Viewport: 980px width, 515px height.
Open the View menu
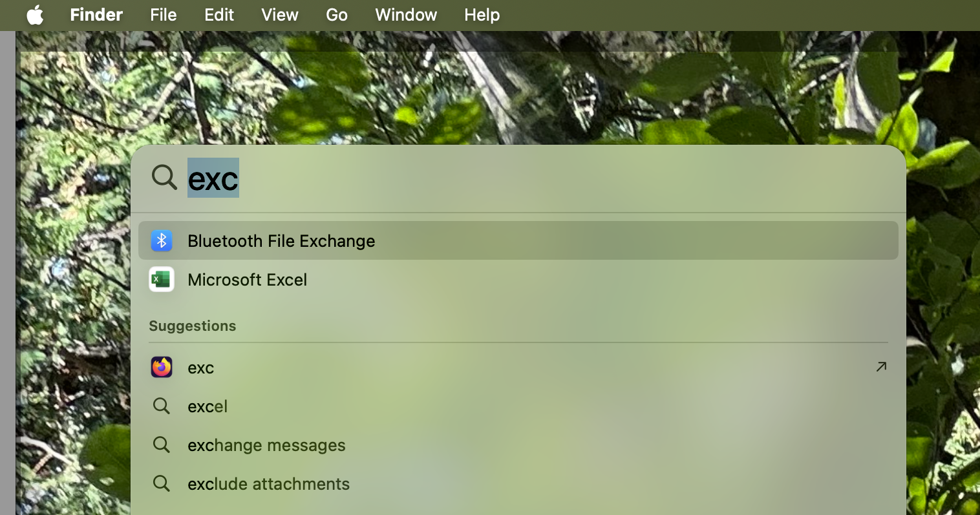coord(279,15)
